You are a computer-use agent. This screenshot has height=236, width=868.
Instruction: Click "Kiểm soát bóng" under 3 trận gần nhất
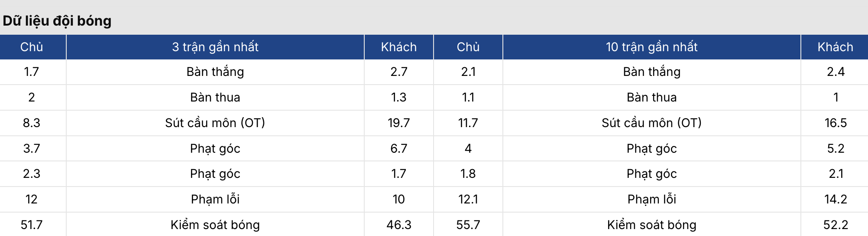[x=215, y=225]
